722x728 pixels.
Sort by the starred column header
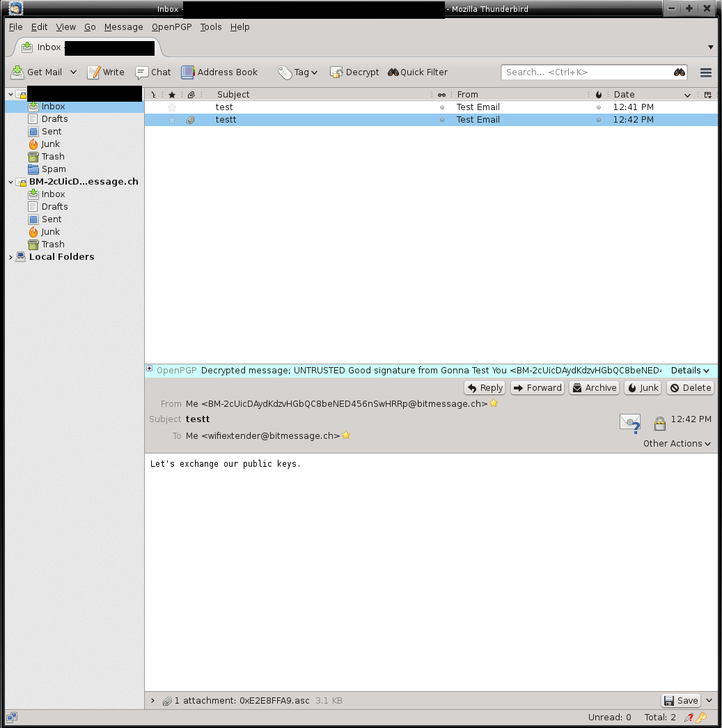(172, 95)
